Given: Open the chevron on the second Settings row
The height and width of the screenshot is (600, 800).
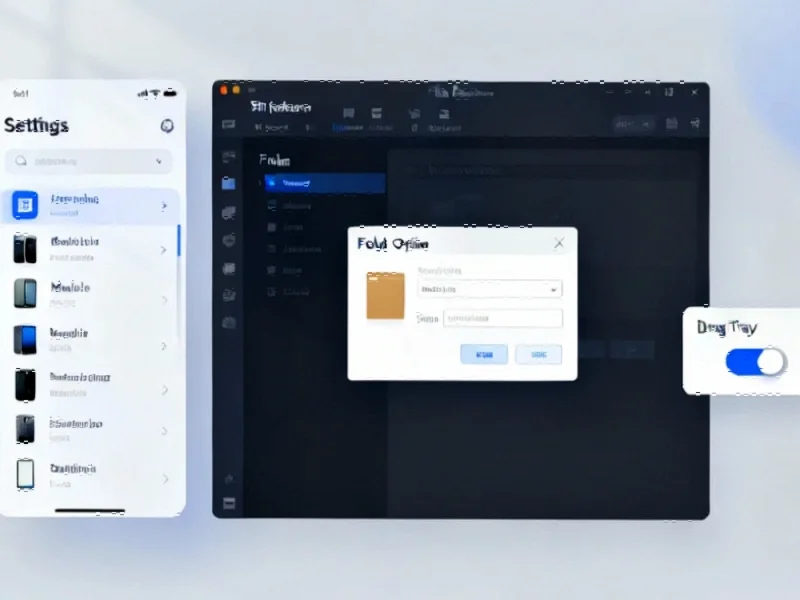Looking at the screenshot, I should (164, 249).
